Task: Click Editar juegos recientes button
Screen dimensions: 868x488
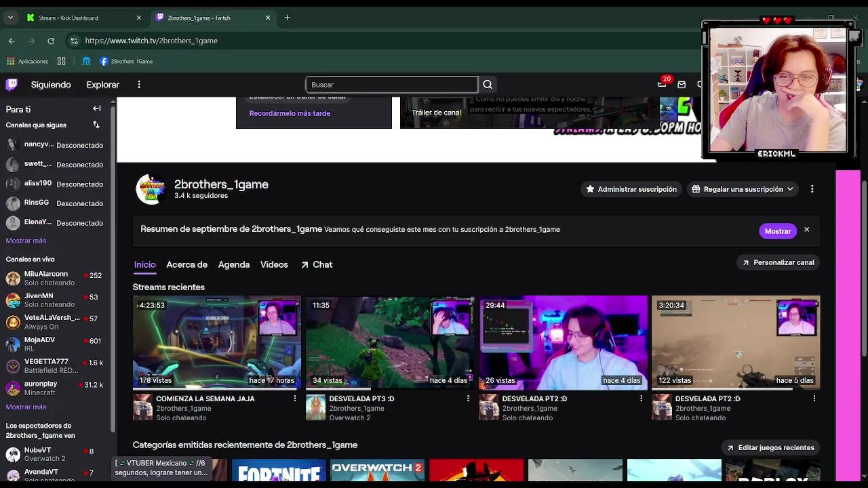Action: [x=770, y=447]
